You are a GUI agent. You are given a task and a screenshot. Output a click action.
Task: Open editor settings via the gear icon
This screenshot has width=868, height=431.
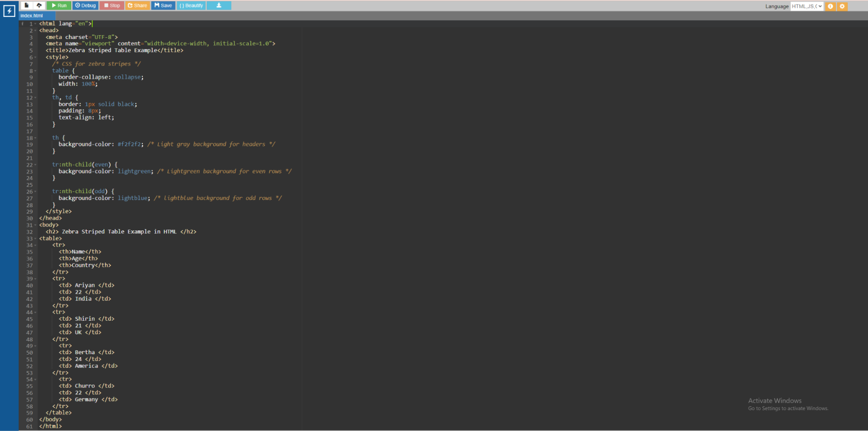pos(842,6)
